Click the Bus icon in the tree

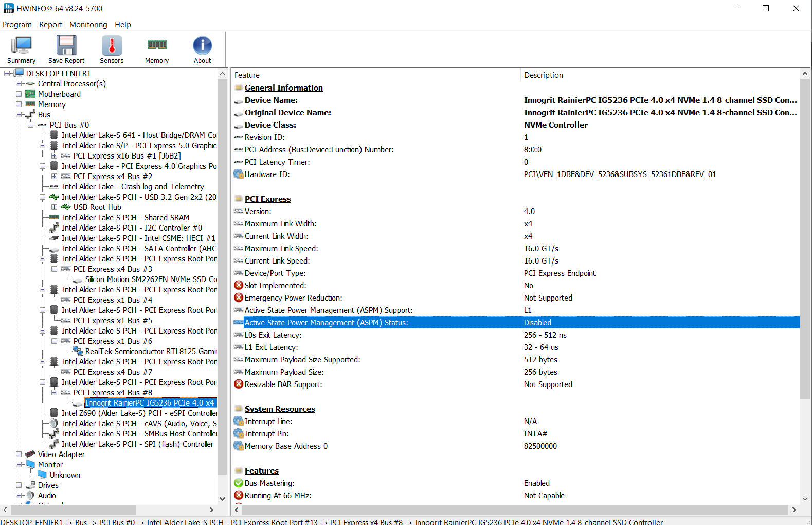(x=30, y=114)
